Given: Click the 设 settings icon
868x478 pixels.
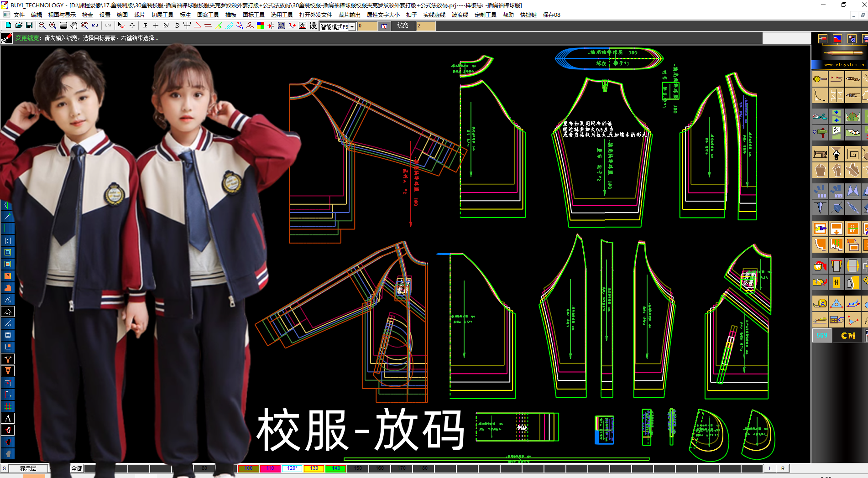Looking at the screenshot, I should pyautogui.click(x=313, y=26).
